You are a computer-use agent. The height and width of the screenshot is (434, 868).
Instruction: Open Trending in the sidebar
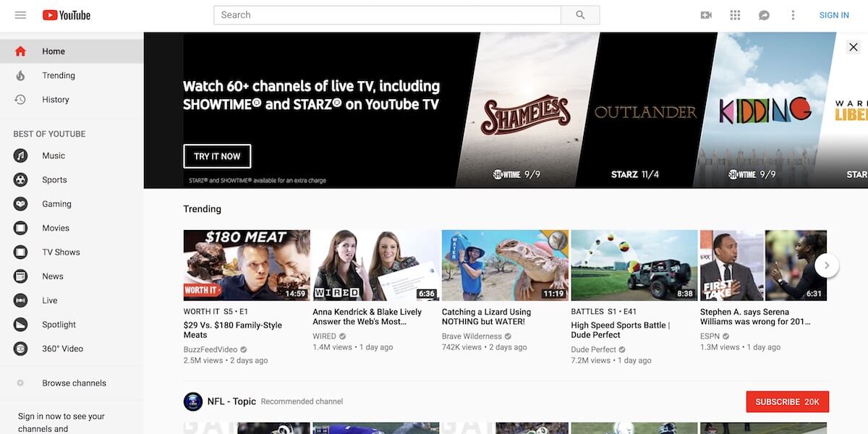coord(59,75)
